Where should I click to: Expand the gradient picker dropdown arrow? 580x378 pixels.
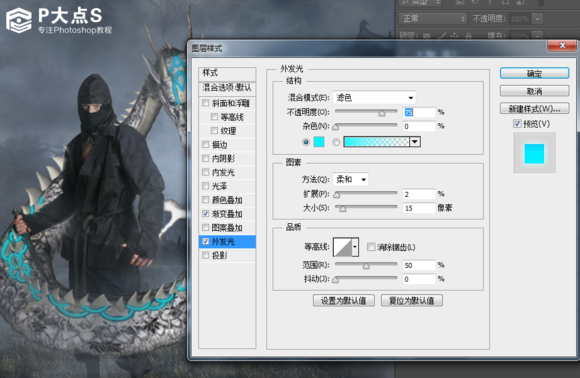point(415,142)
